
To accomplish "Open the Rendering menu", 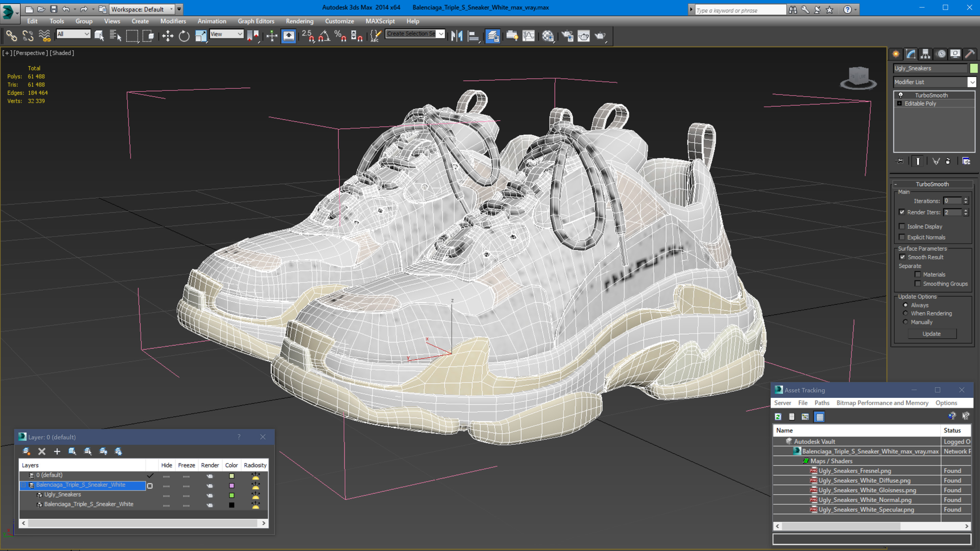I will [299, 21].
